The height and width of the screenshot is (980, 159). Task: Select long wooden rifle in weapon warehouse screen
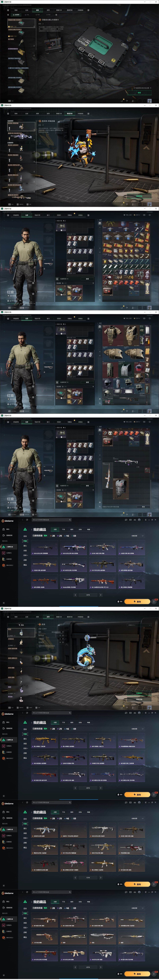click(x=108, y=476)
